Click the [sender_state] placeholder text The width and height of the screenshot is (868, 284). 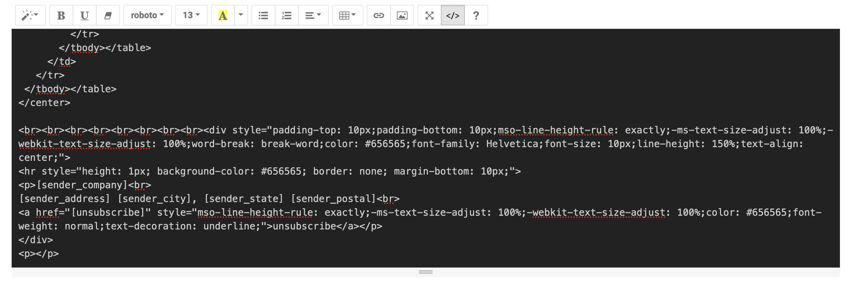(x=244, y=199)
